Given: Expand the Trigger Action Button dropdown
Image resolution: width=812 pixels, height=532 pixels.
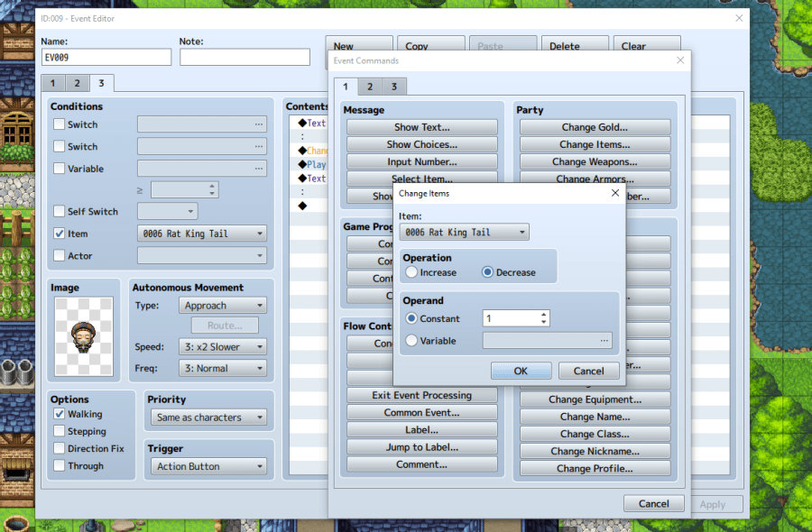Looking at the screenshot, I should [x=210, y=466].
